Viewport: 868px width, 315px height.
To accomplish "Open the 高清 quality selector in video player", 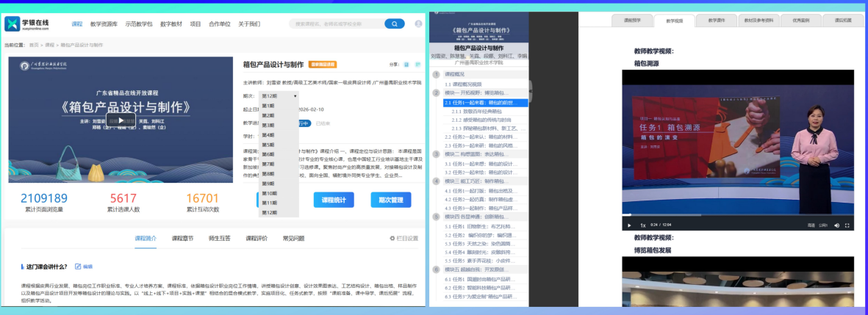I will (x=811, y=225).
